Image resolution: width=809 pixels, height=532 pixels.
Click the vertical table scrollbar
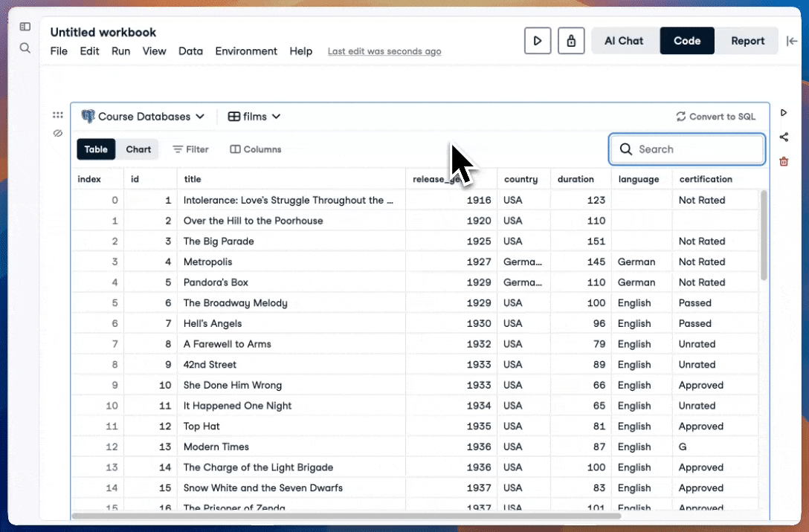pyautogui.click(x=764, y=235)
